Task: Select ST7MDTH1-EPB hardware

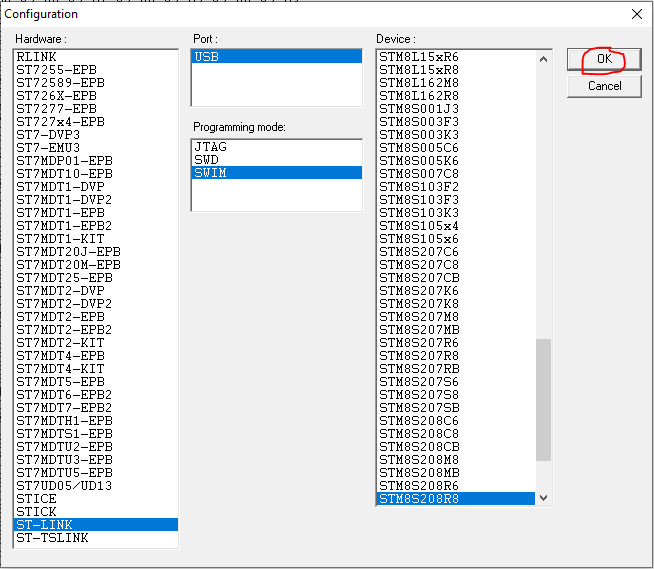Action: tap(96, 420)
